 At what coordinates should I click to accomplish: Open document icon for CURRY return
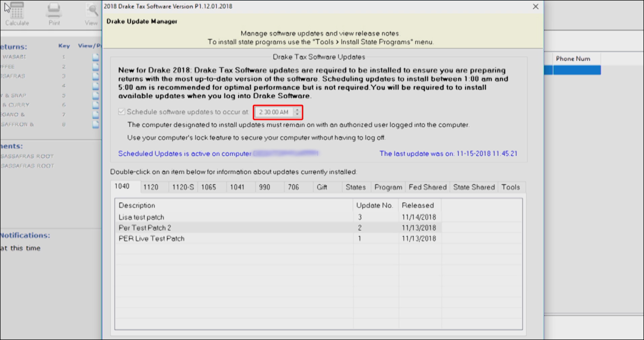(96, 105)
